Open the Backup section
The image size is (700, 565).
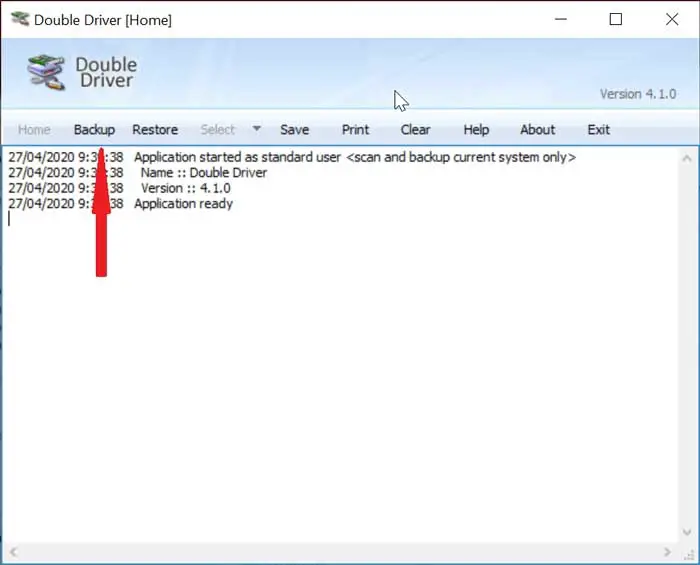[x=94, y=130]
